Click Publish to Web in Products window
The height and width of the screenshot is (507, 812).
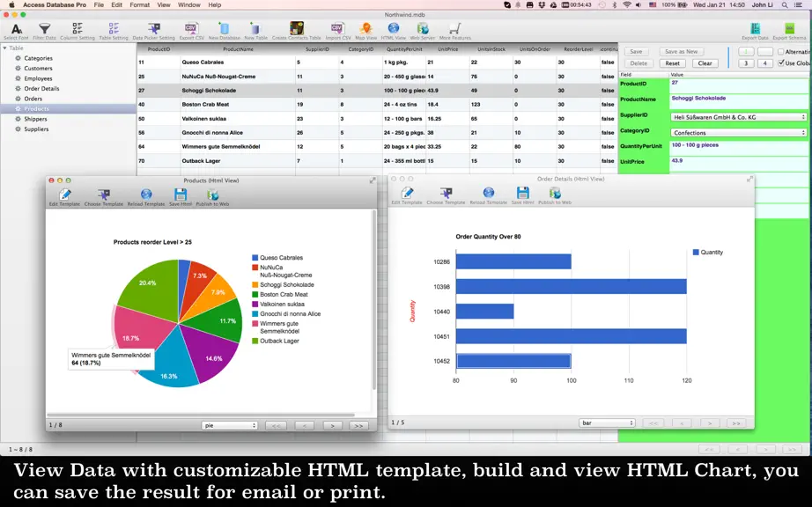coord(212,195)
